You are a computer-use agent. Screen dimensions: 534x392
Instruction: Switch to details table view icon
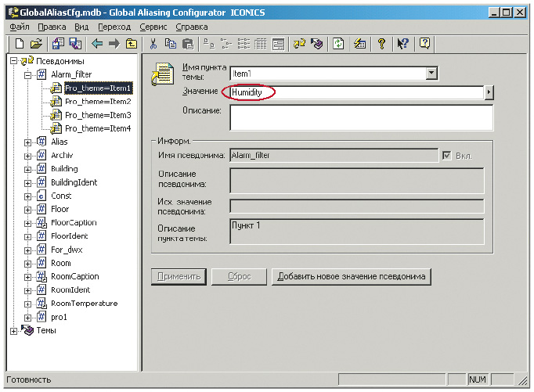click(x=261, y=44)
